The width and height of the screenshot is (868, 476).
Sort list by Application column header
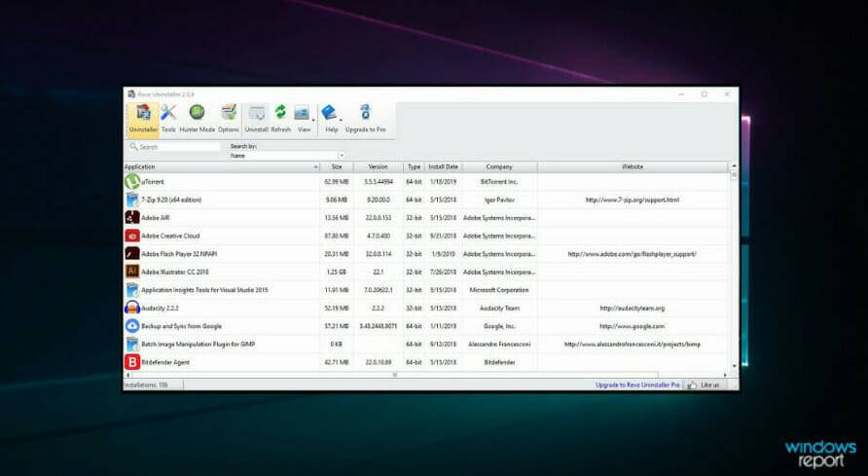coord(220,166)
